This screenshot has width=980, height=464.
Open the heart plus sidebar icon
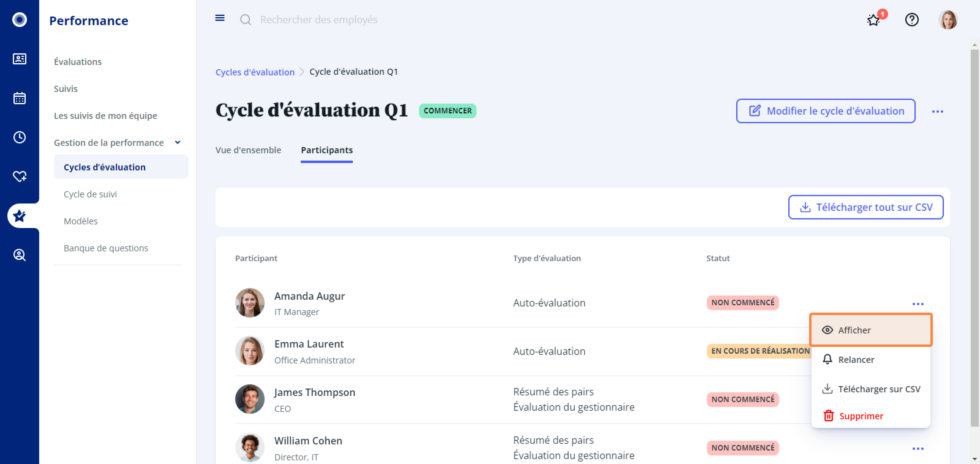[19, 177]
